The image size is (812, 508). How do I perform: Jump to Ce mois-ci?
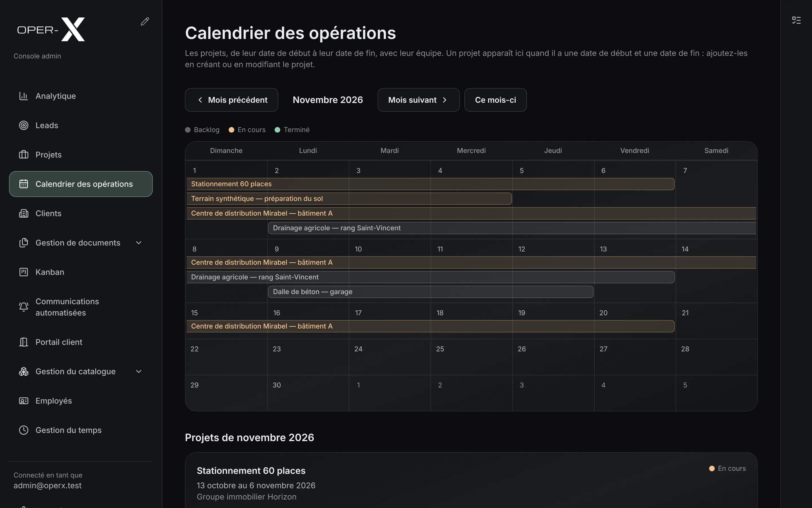(x=495, y=100)
